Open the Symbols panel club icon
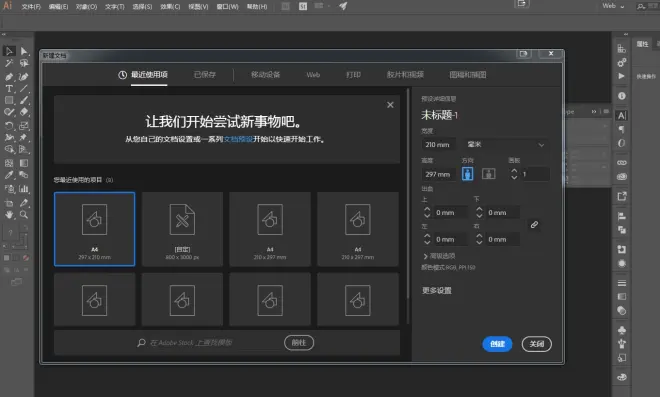The height and width of the screenshot is (397, 660). 622,330
